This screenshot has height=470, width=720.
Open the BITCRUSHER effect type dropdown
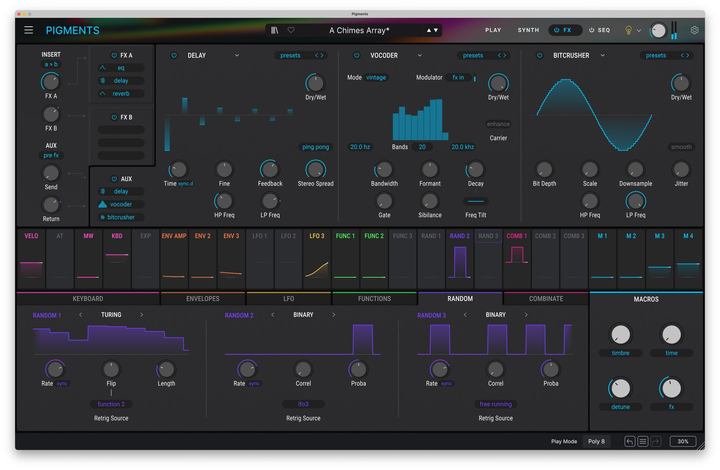[602, 55]
